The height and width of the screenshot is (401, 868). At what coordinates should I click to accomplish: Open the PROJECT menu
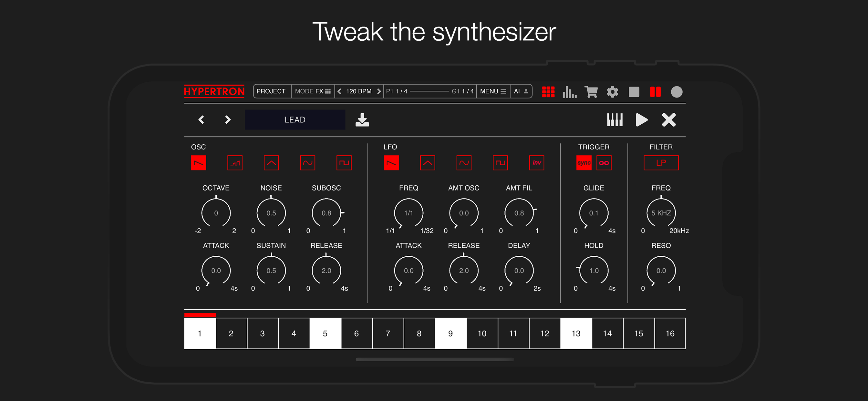pos(271,91)
